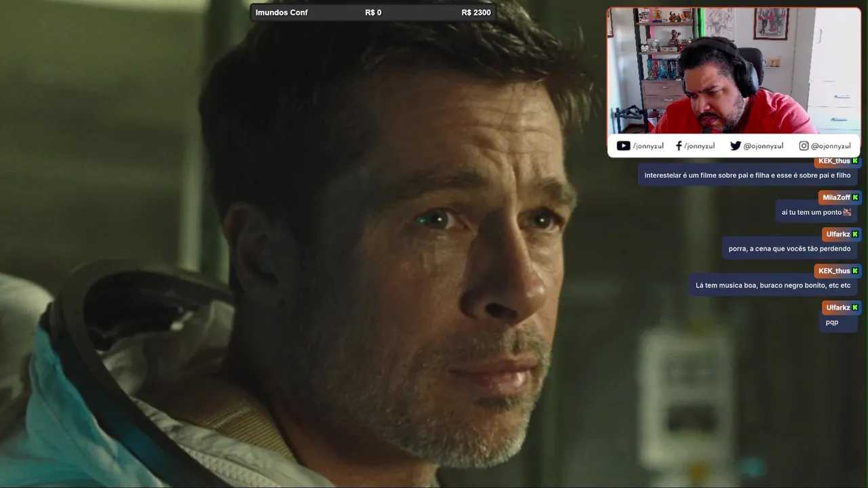Click the emoji in MilaZoff's message
868x488 pixels.
click(x=847, y=212)
